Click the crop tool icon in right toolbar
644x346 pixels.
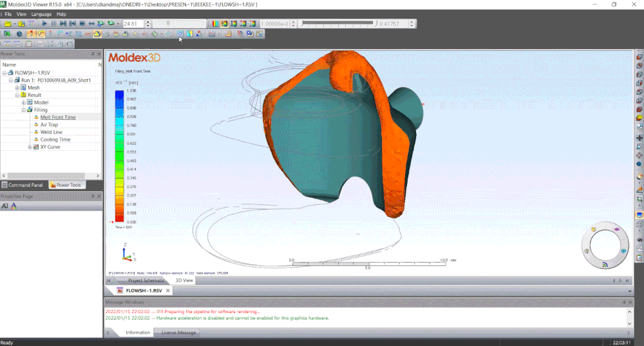[x=639, y=199]
